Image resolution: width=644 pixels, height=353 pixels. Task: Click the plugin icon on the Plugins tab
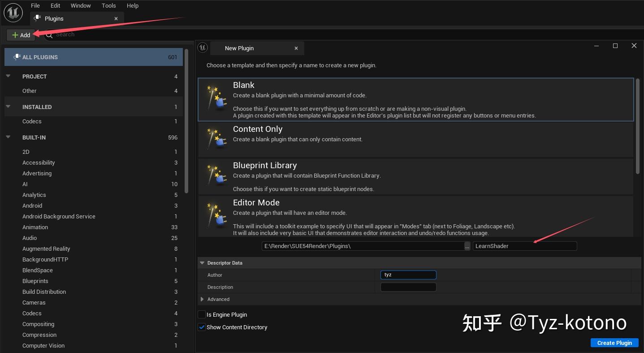tap(38, 18)
